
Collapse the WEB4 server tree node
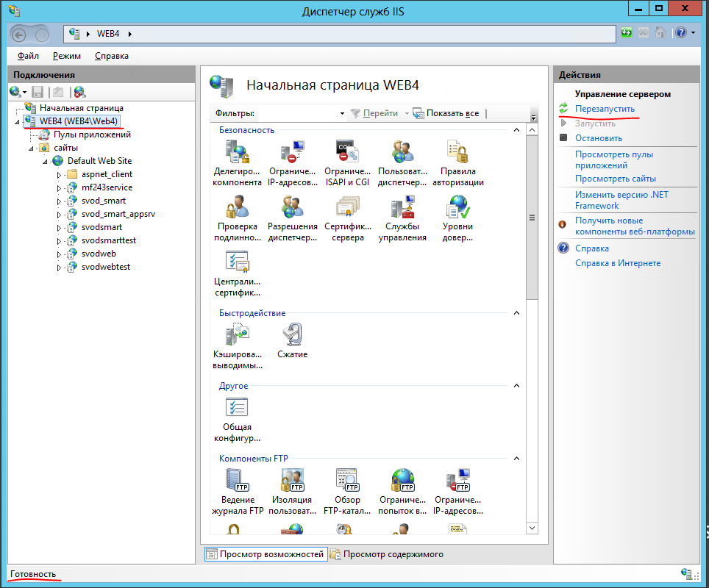pyautogui.click(x=17, y=122)
